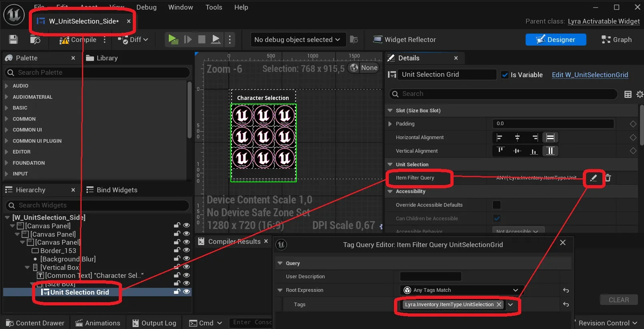Open the Any Tags Match dropdown

(x=462, y=290)
